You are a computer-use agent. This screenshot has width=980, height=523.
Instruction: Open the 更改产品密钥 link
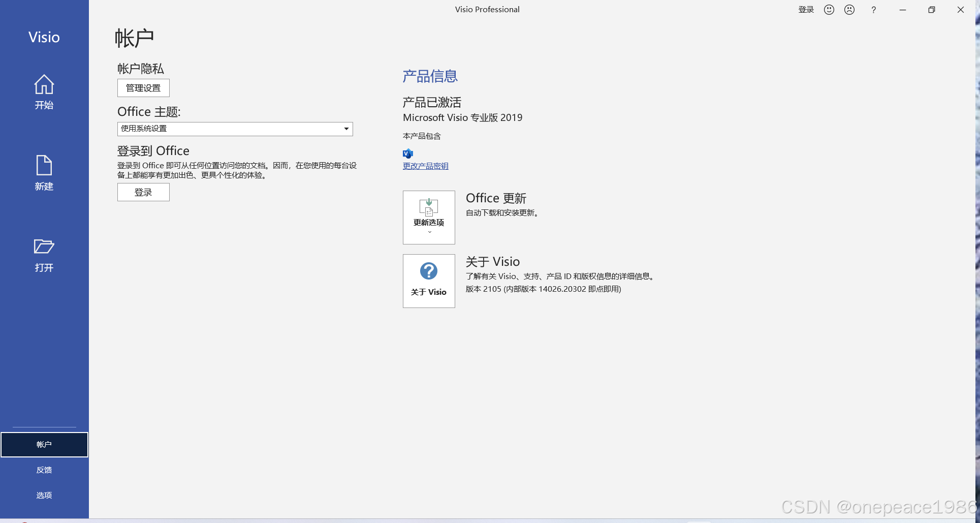click(426, 166)
